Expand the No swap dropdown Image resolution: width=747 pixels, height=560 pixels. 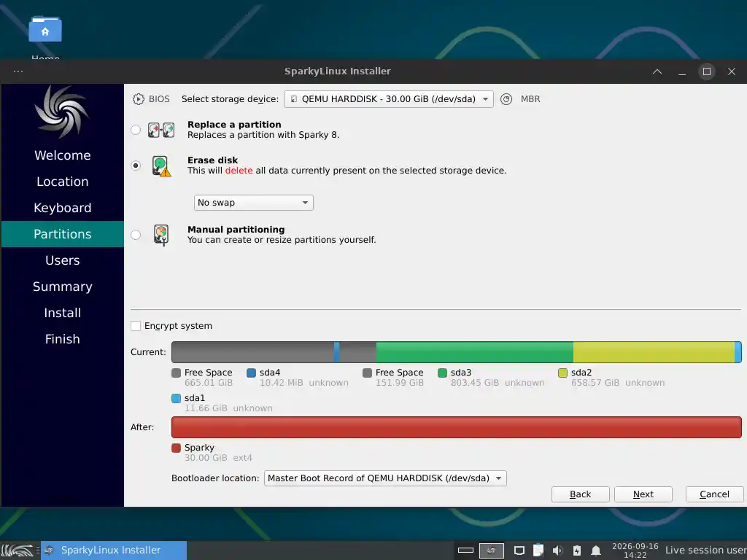coord(253,203)
